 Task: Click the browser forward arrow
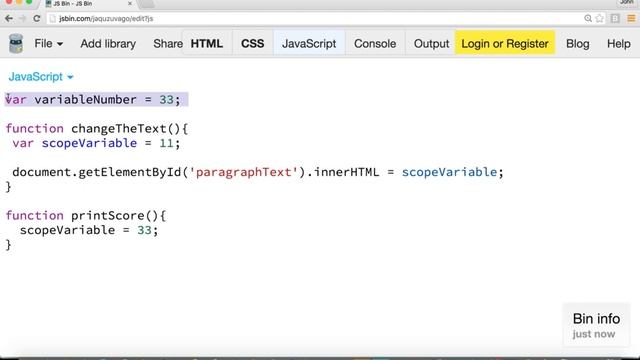coord(22,18)
